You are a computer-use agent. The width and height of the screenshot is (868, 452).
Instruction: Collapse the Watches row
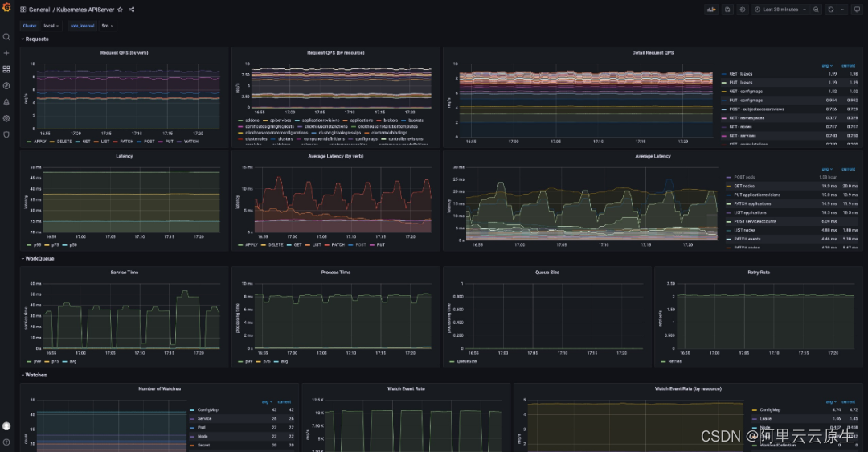coord(34,375)
